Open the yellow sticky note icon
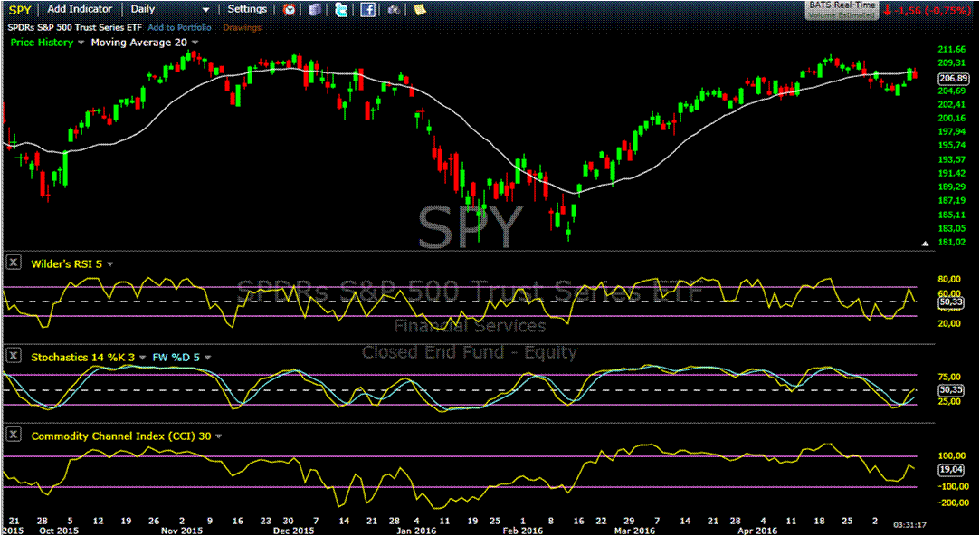Viewport: 980px width, 536px height. pyautogui.click(x=420, y=9)
